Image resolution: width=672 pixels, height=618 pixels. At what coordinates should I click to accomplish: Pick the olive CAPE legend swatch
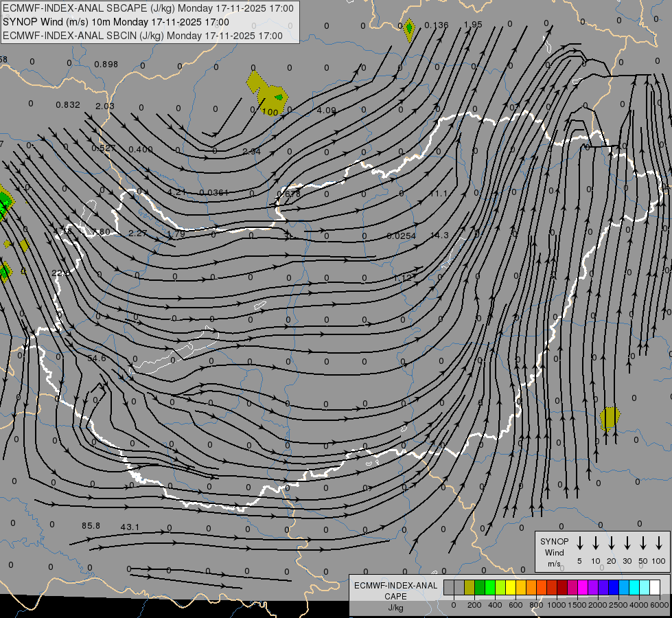click(470, 587)
